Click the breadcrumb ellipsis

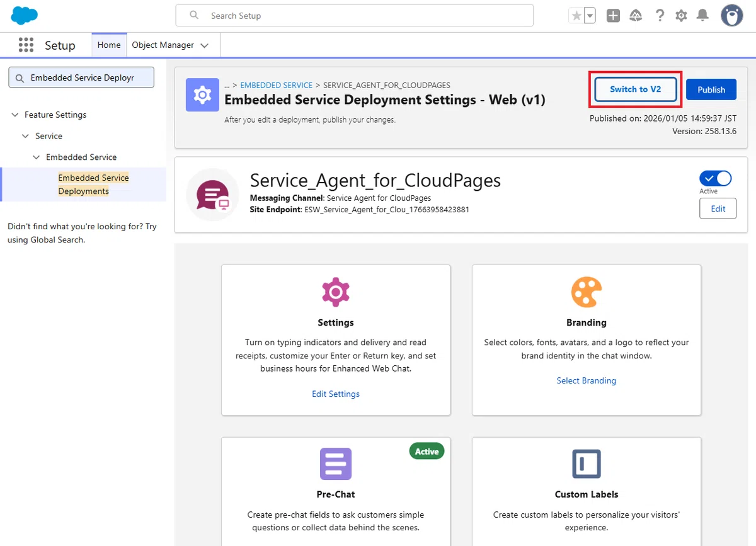click(227, 85)
